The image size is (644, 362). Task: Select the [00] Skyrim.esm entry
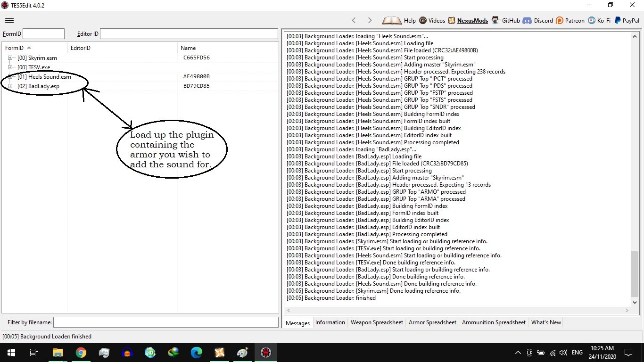click(x=37, y=58)
